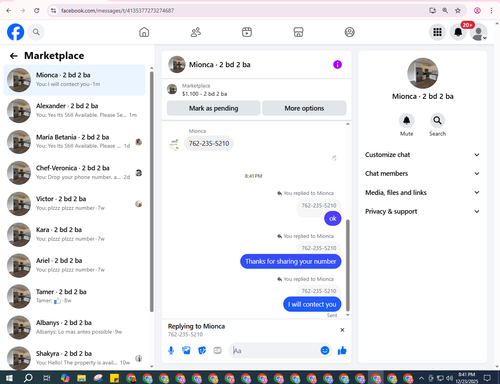Image resolution: width=500 pixels, height=384 pixels.
Task: Click the browser address bar URL
Action: coord(117,11)
